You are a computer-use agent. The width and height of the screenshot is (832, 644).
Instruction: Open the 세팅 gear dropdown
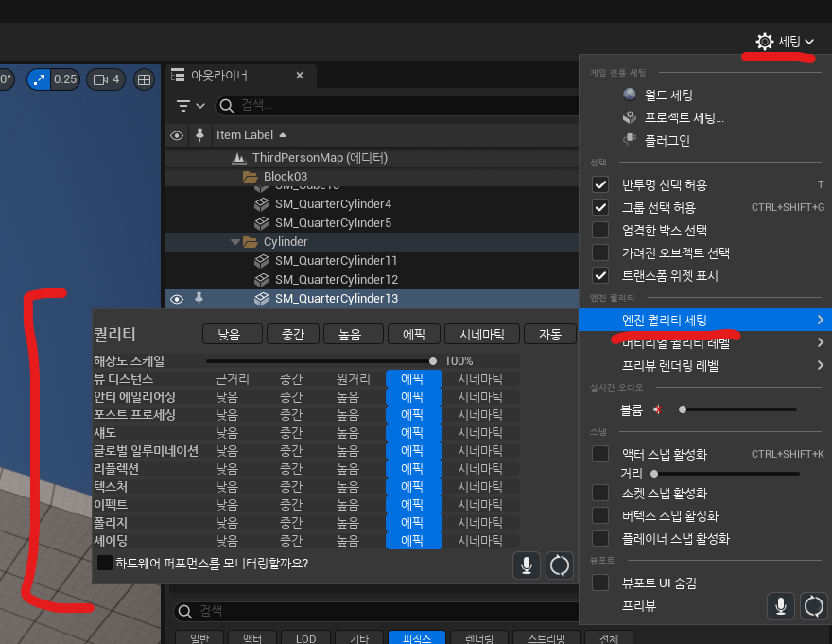(785, 42)
